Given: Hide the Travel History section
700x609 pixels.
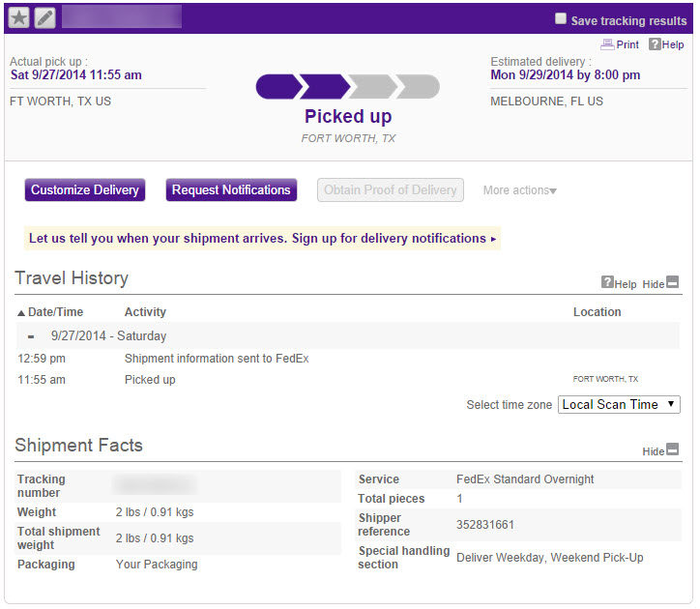Looking at the screenshot, I should pos(660,283).
